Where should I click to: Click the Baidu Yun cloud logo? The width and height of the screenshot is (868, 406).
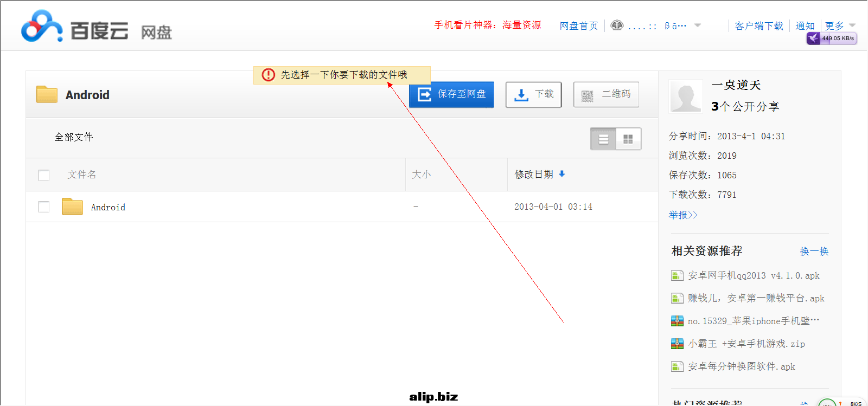click(41, 27)
